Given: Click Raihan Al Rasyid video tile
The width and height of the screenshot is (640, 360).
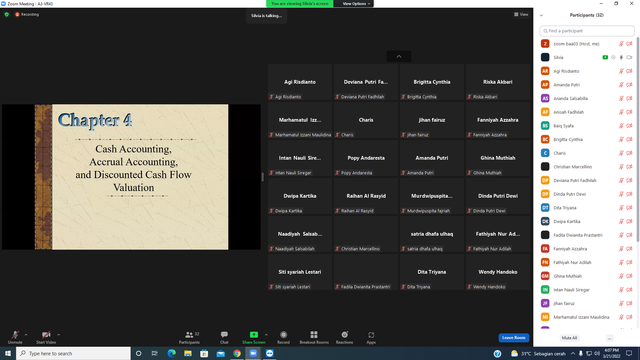Looking at the screenshot, I should pyautogui.click(x=366, y=196).
